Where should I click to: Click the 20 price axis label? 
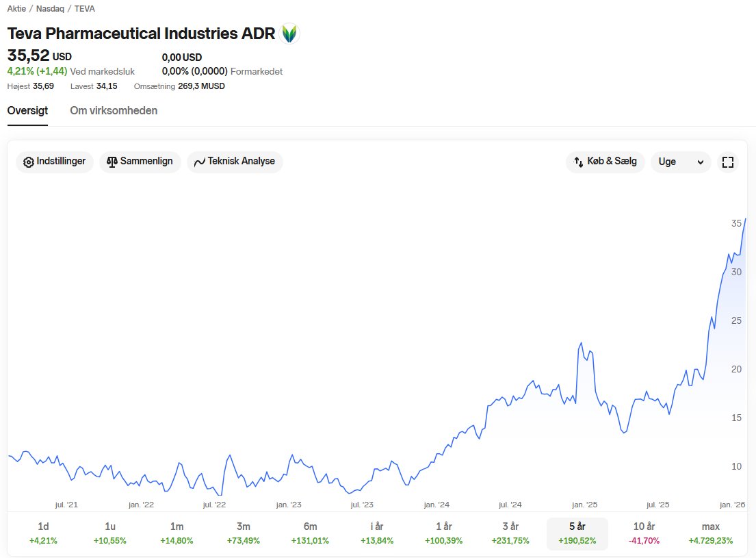click(x=736, y=369)
